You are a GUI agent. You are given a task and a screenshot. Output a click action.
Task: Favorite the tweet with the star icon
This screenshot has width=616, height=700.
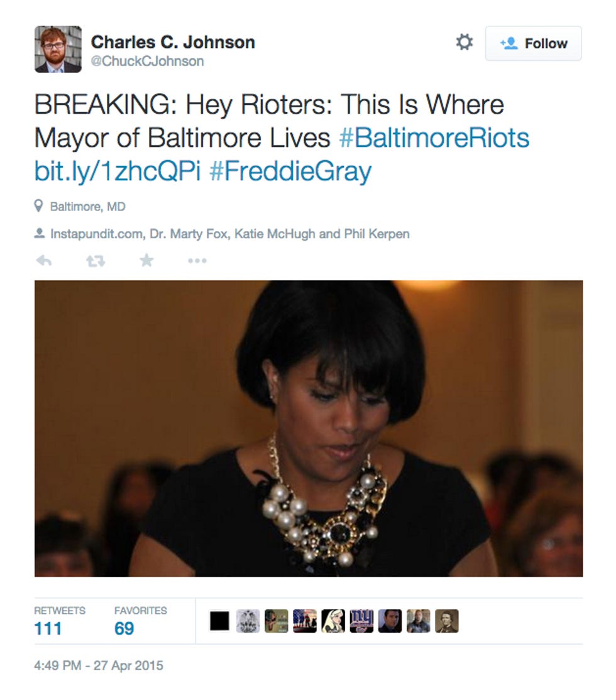146,260
